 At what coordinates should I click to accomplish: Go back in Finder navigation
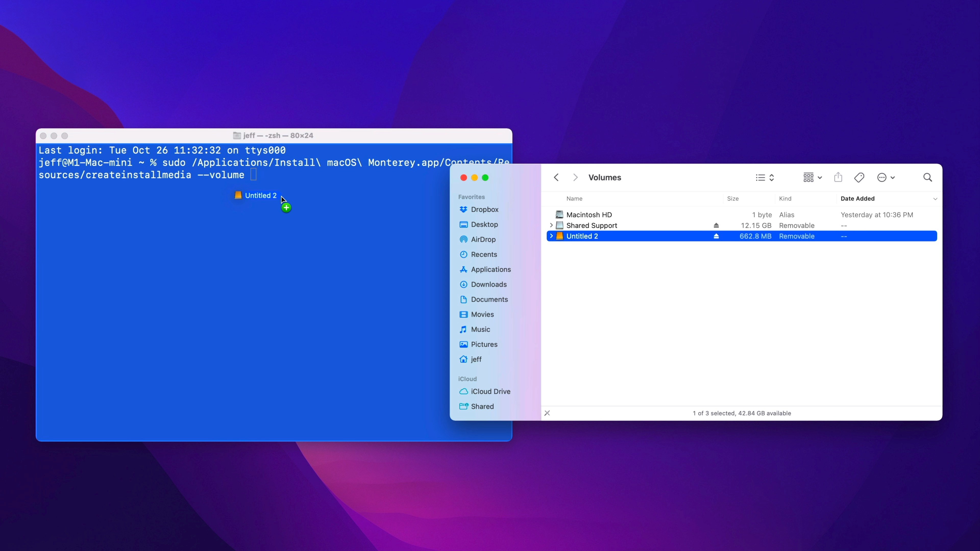(556, 178)
